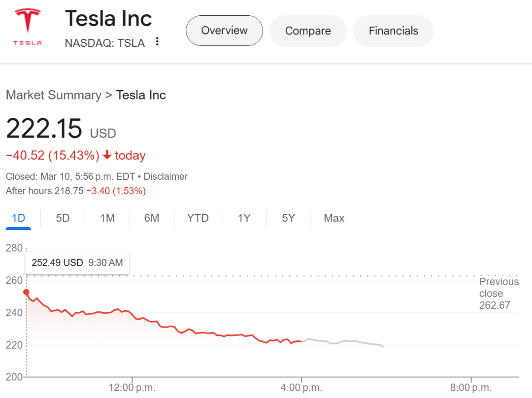This screenshot has height=398, width=532.
Task: Show the 1Y chart range
Action: pos(244,218)
